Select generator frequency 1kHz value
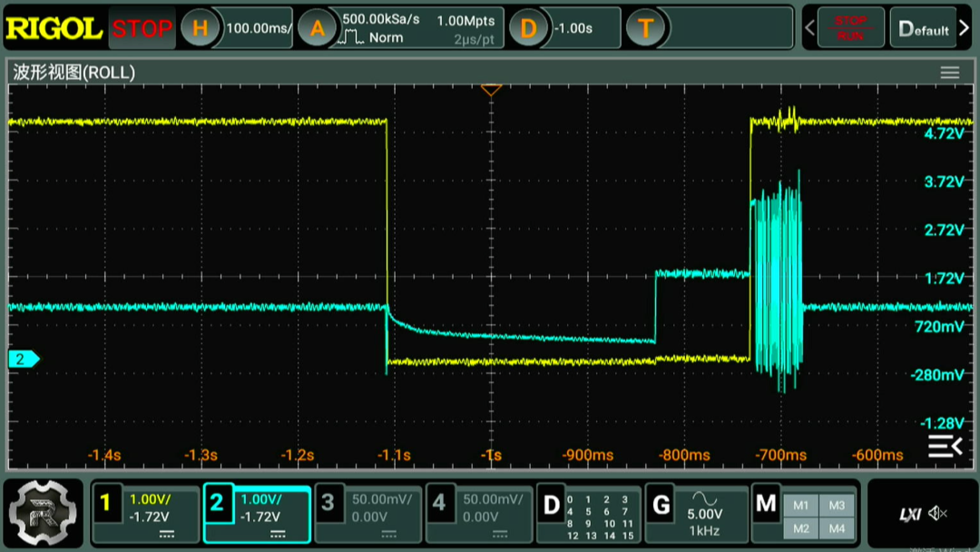Screen dimensions: 980x552 point(704,531)
